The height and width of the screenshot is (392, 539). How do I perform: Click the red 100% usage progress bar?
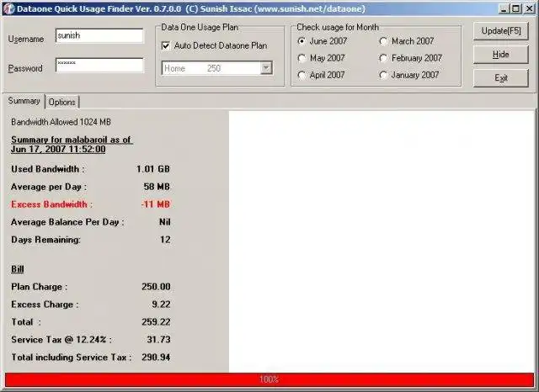(x=269, y=379)
